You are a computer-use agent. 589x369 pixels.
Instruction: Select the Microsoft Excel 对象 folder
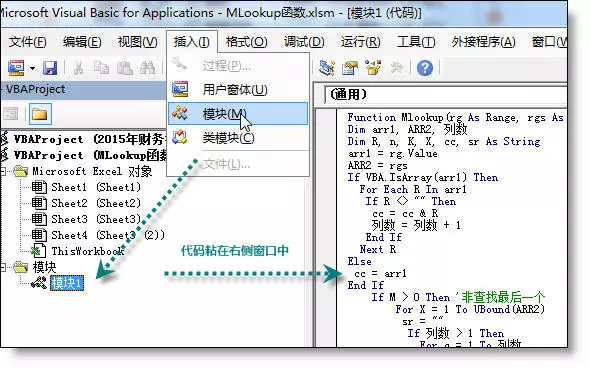(x=92, y=171)
